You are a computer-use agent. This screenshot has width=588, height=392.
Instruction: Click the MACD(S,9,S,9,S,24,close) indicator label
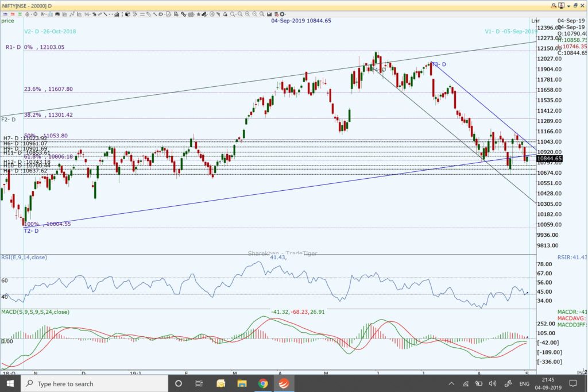(35, 312)
